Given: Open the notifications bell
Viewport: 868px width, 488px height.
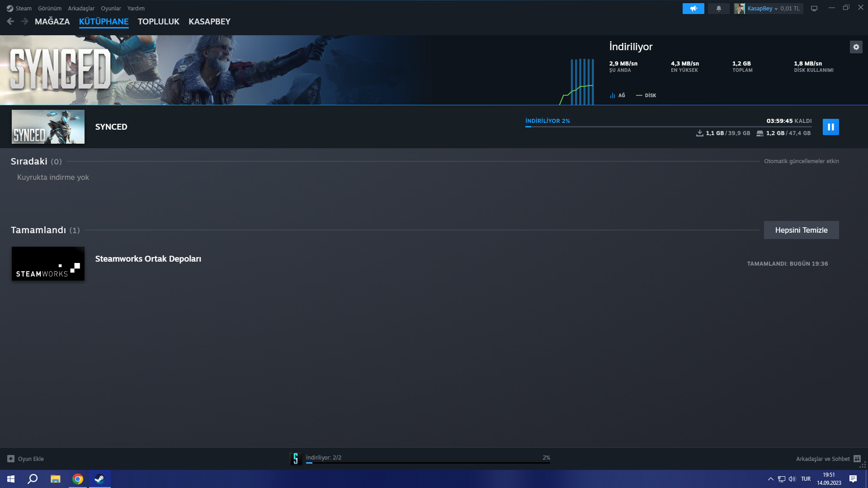Looking at the screenshot, I should 718,9.
